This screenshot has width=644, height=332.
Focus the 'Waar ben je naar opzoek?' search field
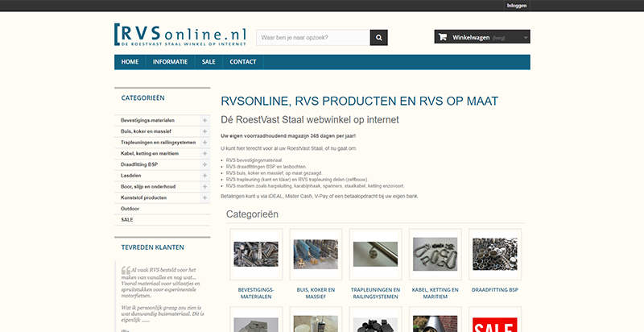point(313,37)
